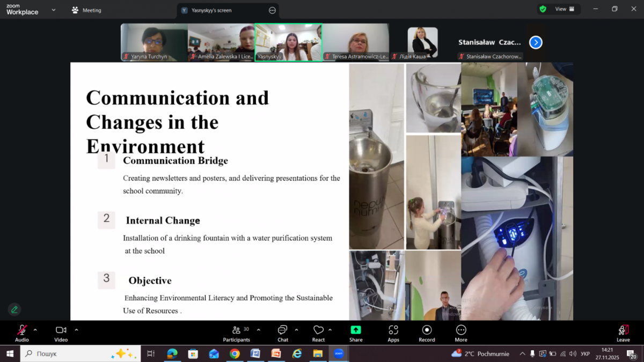Open the Participants panel icon
The width and height of the screenshot is (644, 362).
[237, 330]
